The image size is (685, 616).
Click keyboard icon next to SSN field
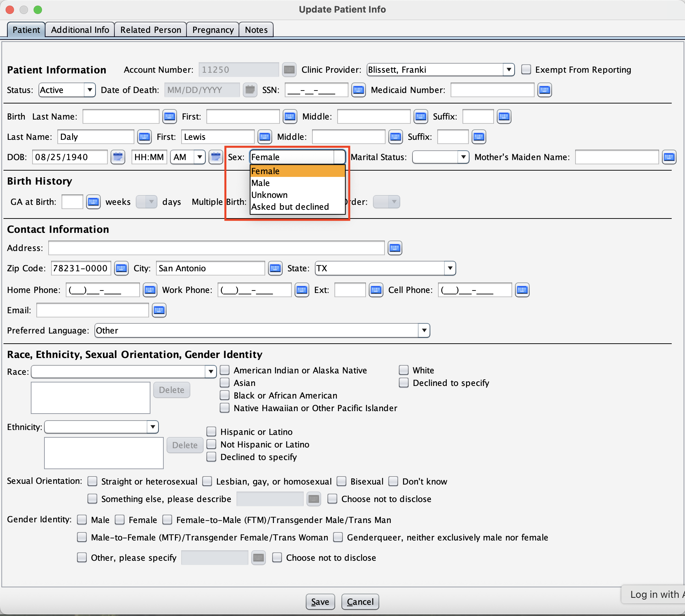pos(358,90)
